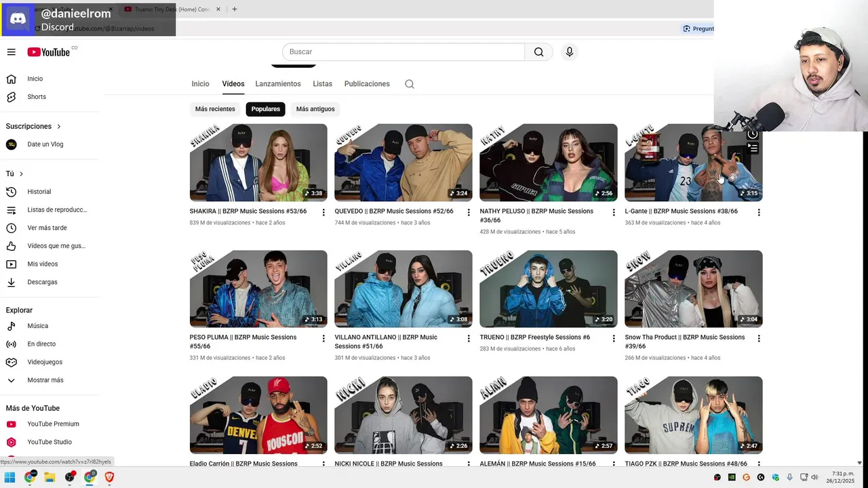Viewport: 868px width, 488px height.
Task: Open File Explorer from the taskbar
Action: (50, 477)
